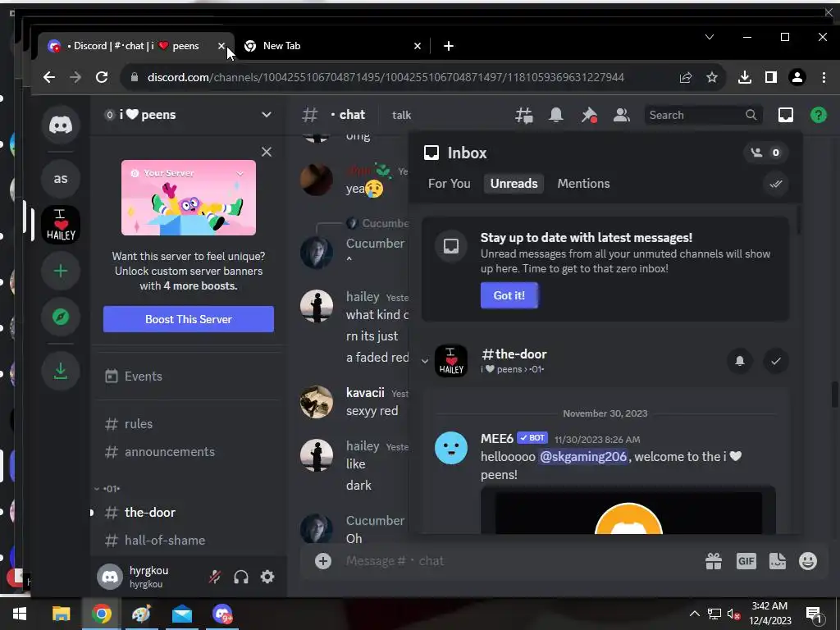The image size is (840, 630).
Task: Open friend requests icon in Inbox
Action: click(x=765, y=153)
